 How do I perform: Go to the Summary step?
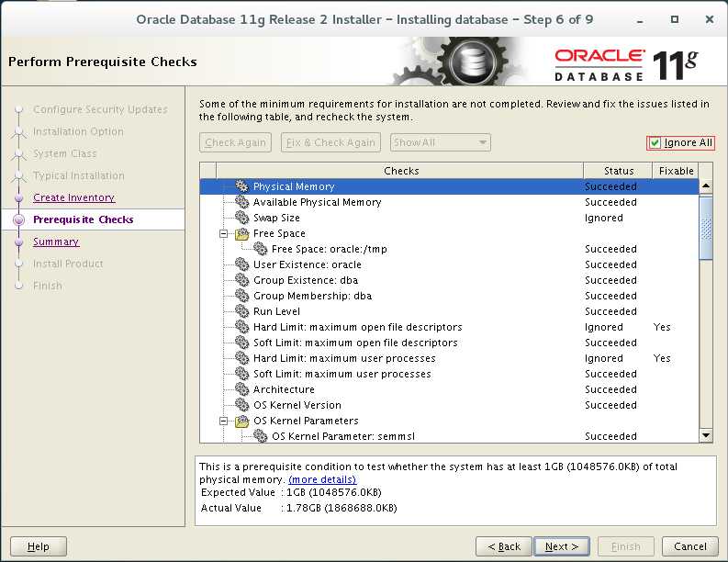pyautogui.click(x=56, y=242)
